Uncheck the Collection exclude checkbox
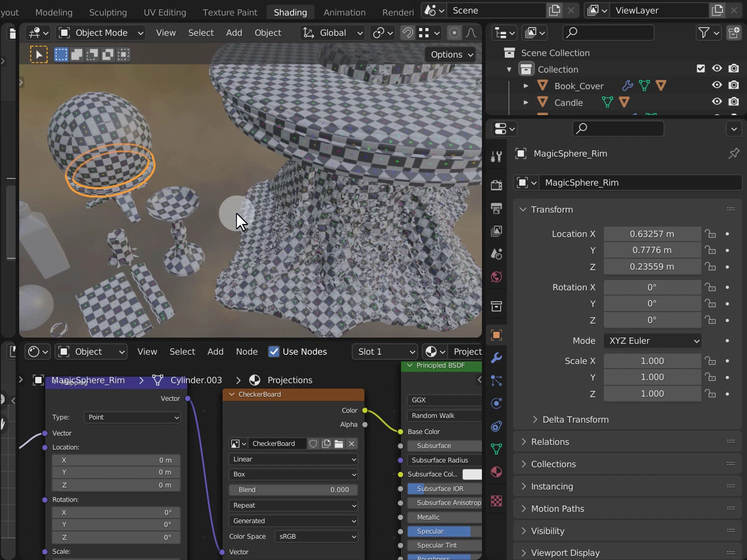 pos(701,68)
